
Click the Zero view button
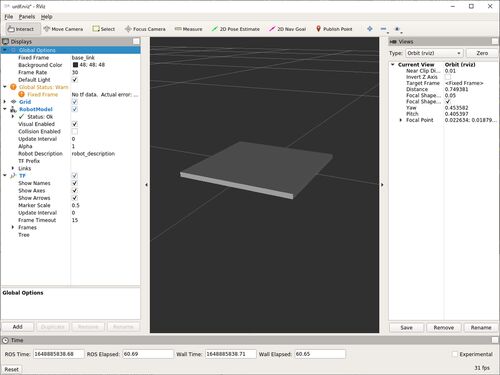[482, 53]
